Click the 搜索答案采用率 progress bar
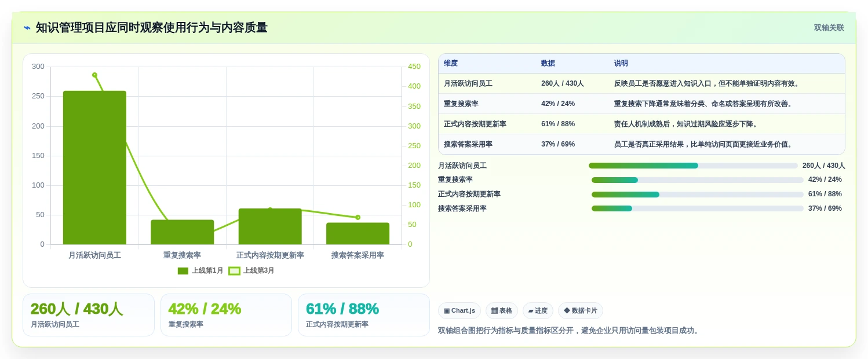The width and height of the screenshot is (868, 359). (x=698, y=208)
